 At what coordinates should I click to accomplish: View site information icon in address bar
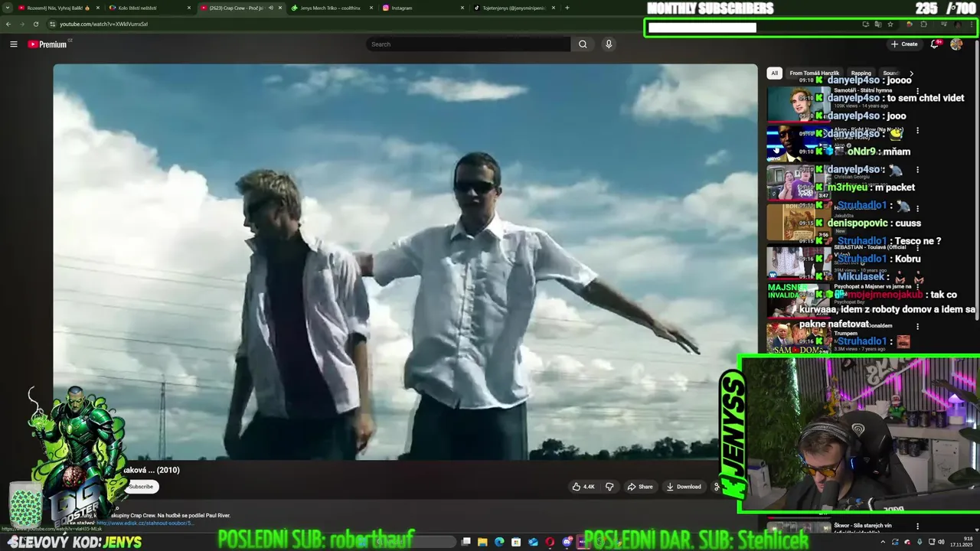[x=52, y=24]
